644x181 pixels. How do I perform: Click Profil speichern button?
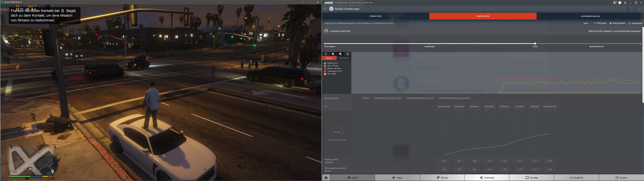[x=618, y=23]
